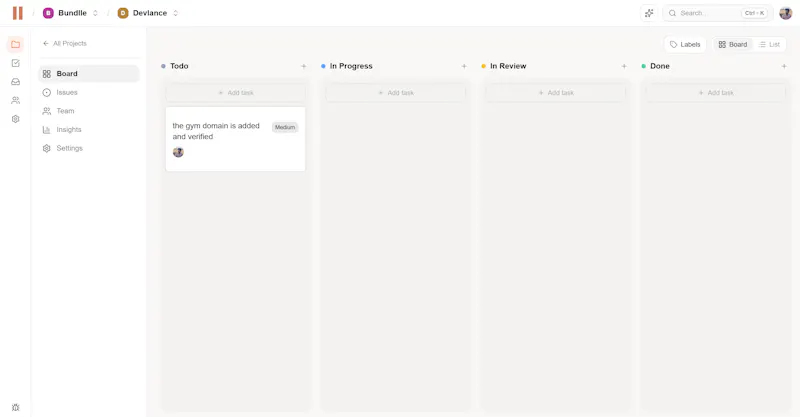
Task: Open the members icon in left rail
Action: (15, 100)
